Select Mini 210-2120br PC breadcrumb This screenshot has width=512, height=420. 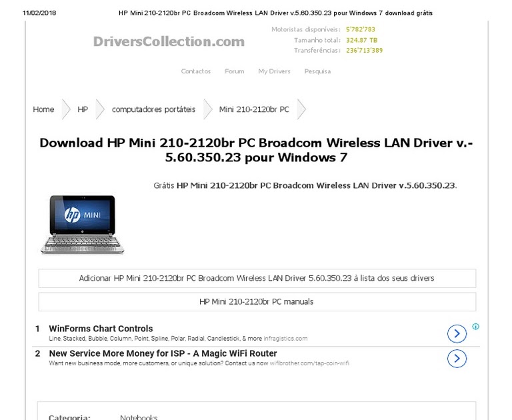(254, 109)
